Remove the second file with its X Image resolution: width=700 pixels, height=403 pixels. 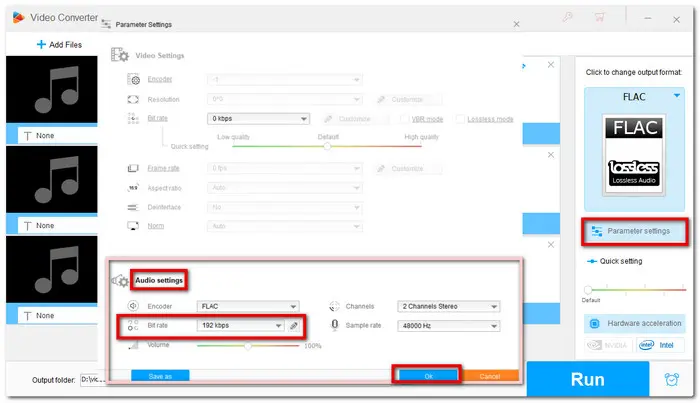[551, 155]
